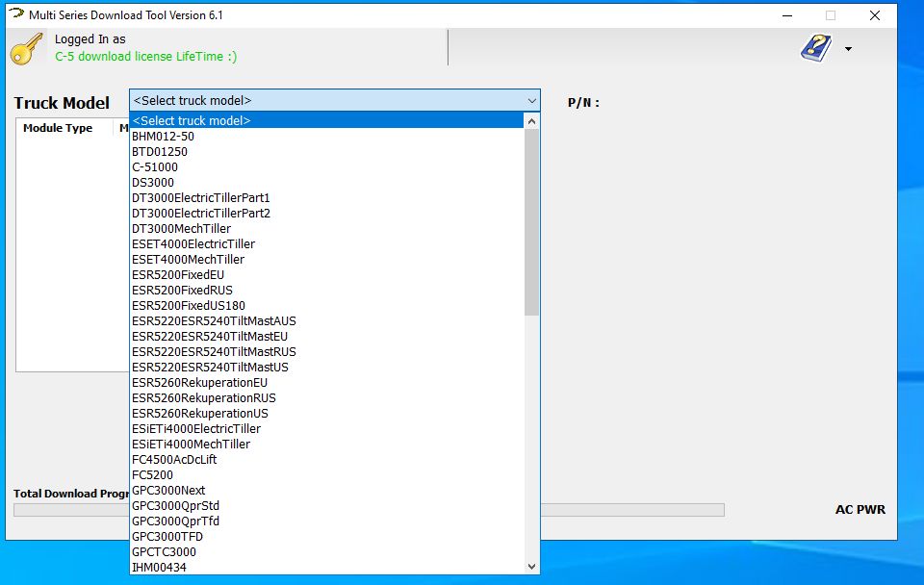Click the dropdown list scrollbar thumb

[x=531, y=222]
